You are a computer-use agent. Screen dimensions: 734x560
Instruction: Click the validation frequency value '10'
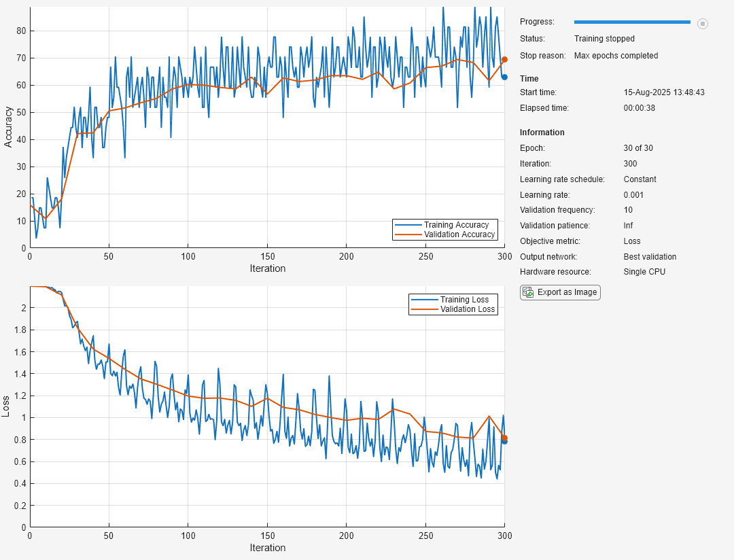628,210
